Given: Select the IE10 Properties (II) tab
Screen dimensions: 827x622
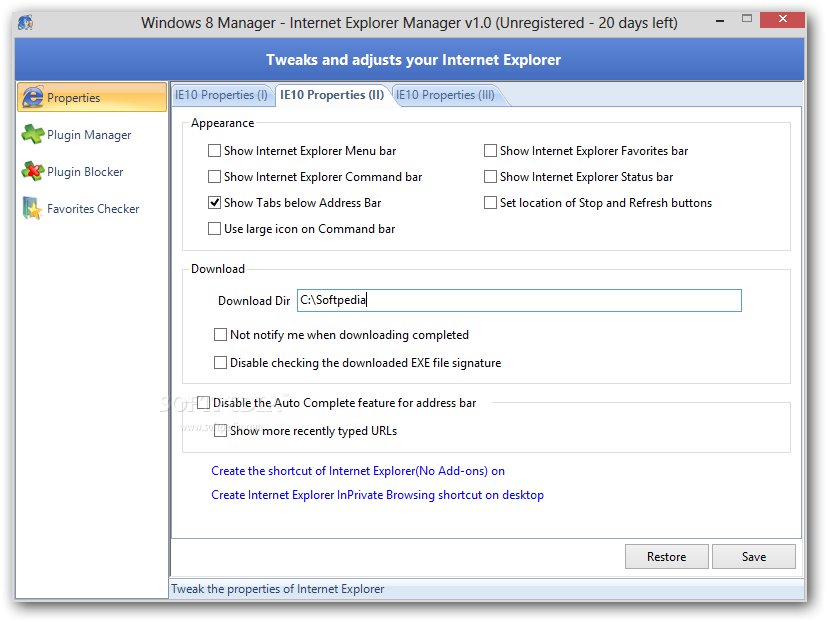Looking at the screenshot, I should click(x=332, y=95).
